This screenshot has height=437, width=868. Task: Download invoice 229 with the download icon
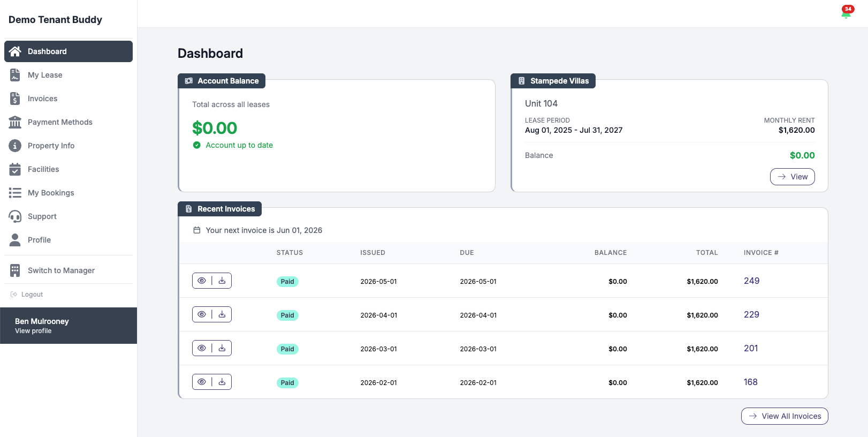click(x=222, y=314)
